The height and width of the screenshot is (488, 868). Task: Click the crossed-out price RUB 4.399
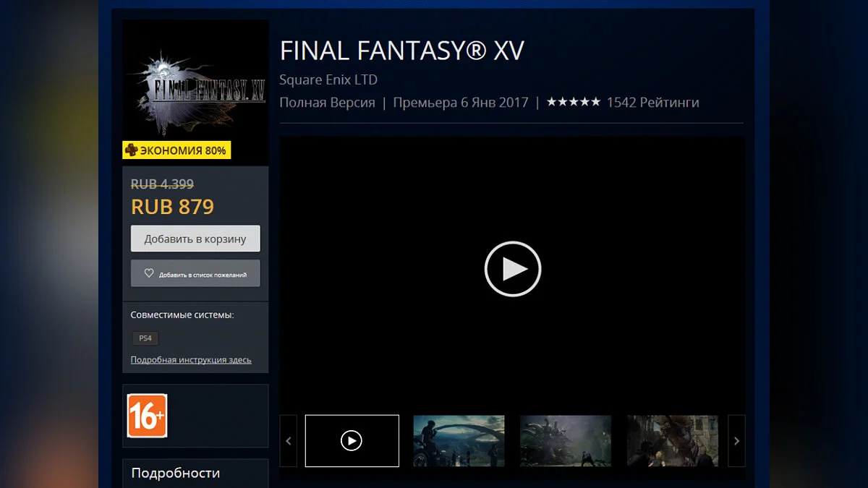pos(162,184)
